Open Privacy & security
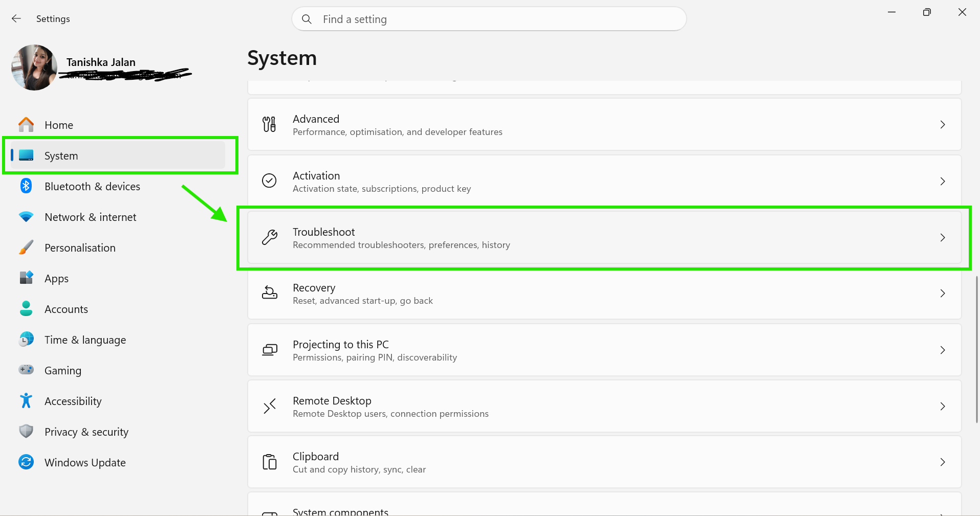Viewport: 980px width, 516px height. [118, 432]
